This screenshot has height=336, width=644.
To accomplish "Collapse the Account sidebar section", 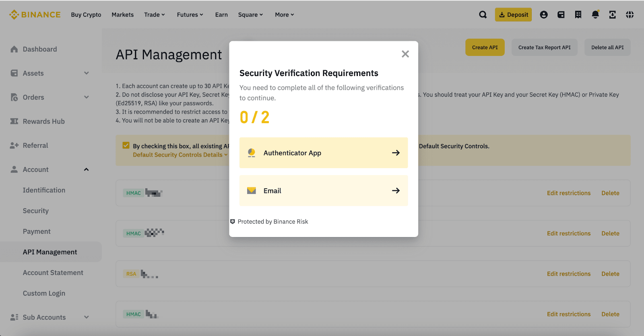I will click(x=86, y=169).
